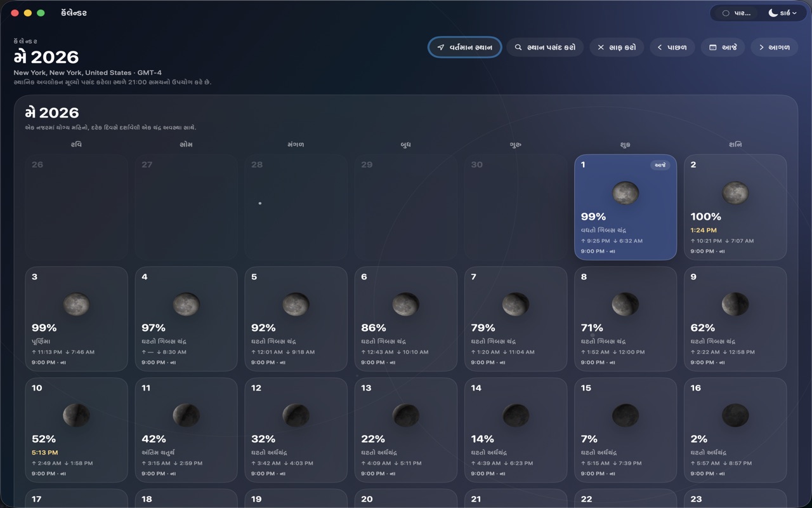Screen dimensions: 812x508
Task: Click the સોમ weekday header
Action: [186, 145]
